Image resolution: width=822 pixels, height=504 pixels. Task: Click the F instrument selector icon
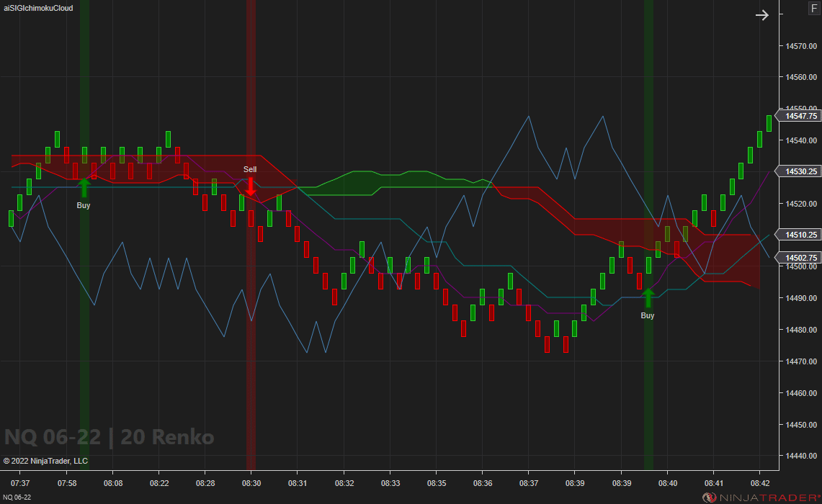[815, 8]
